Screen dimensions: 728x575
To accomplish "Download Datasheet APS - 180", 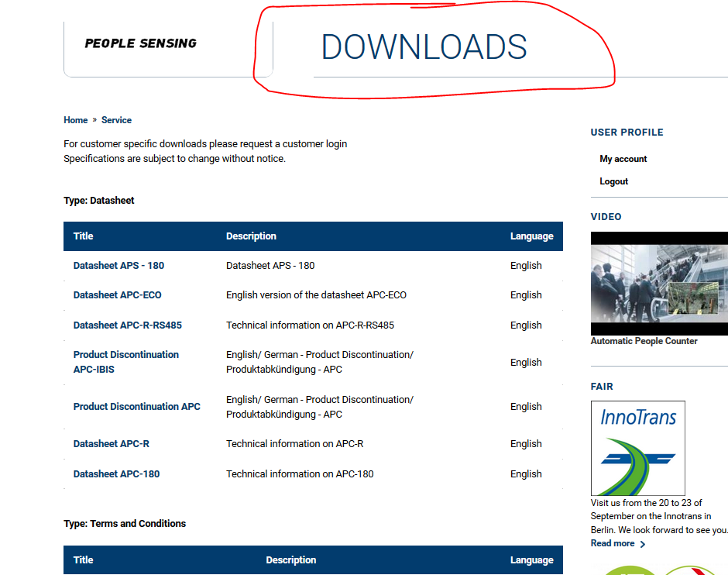I will 118,266.
